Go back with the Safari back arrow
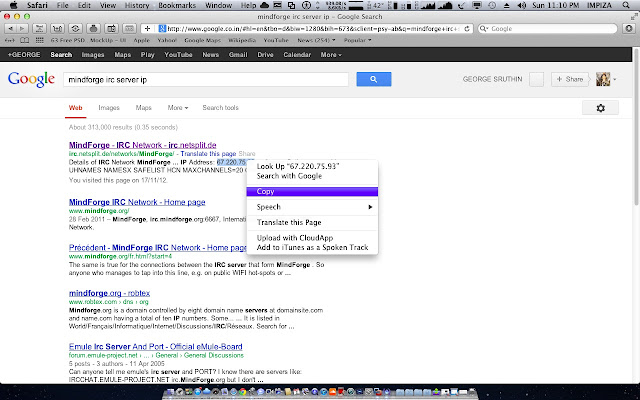The width and height of the screenshot is (640, 400). click(x=10, y=29)
